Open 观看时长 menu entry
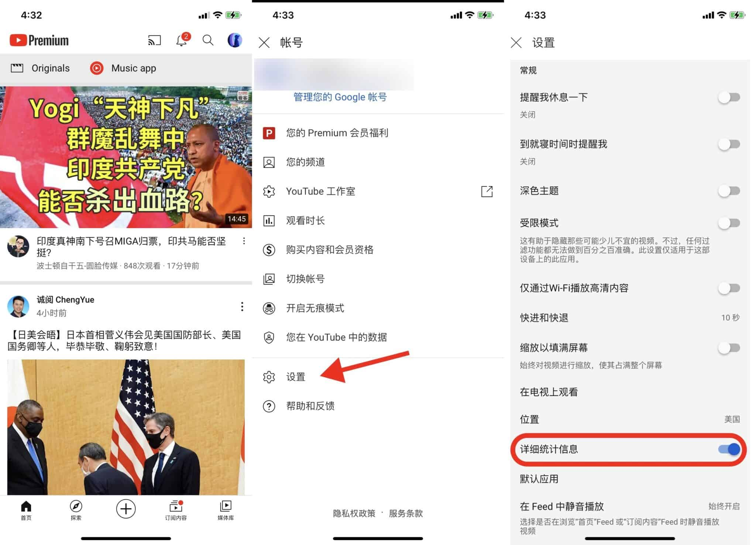Screen dimensions: 756x545 coord(378,221)
